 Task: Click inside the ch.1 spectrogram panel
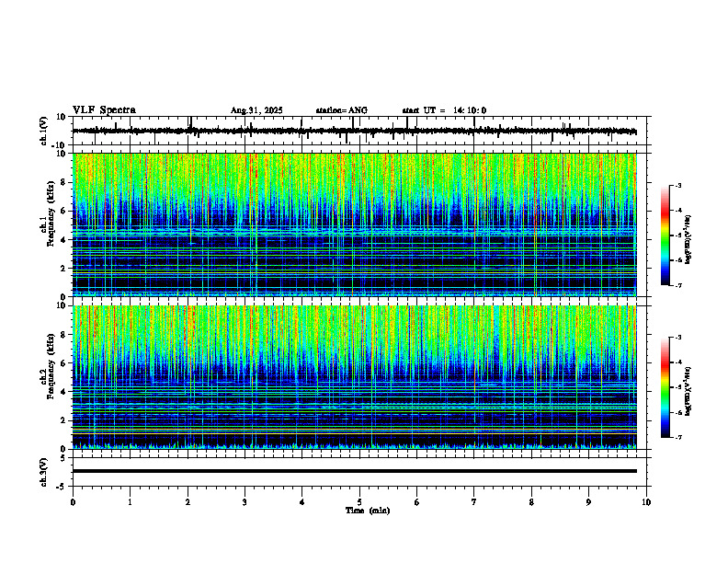354,224
